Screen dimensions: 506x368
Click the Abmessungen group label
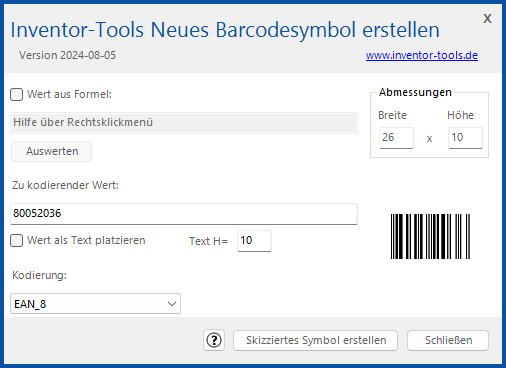pyautogui.click(x=415, y=92)
